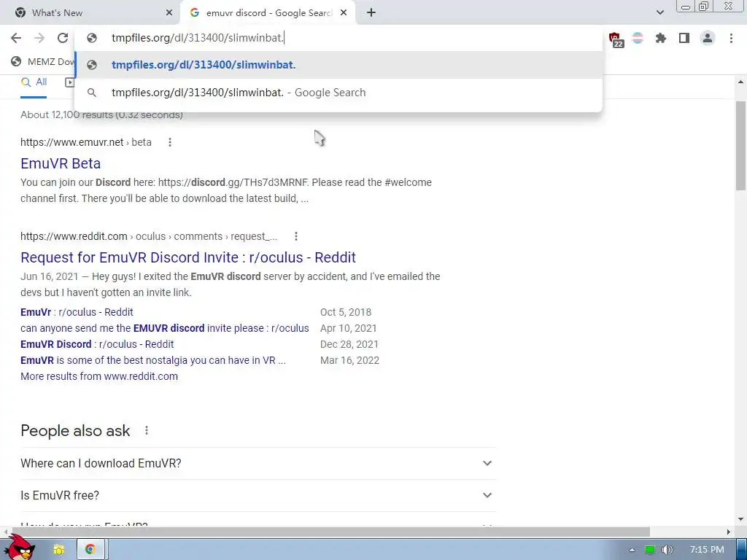Open options for the reddit.com result
747x560 pixels.
[x=296, y=236]
